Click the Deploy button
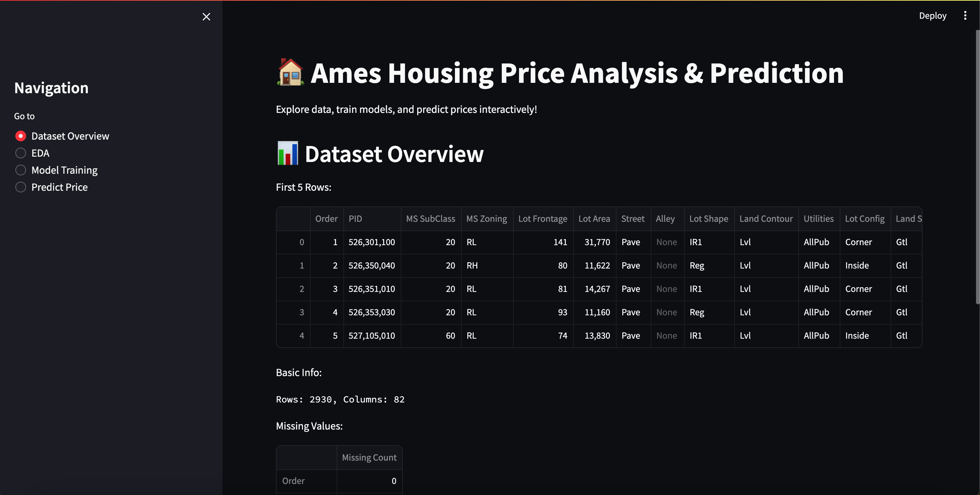The image size is (980, 495). [x=933, y=16]
